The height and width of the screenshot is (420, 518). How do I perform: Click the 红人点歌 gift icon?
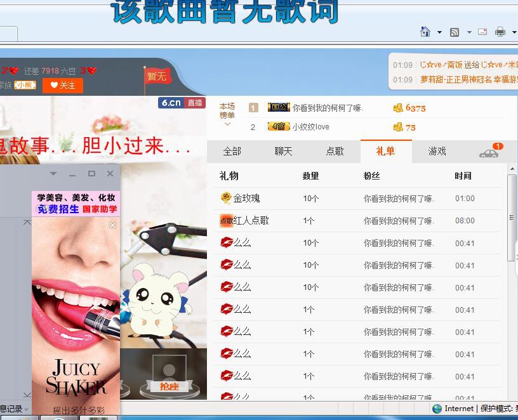click(x=226, y=221)
